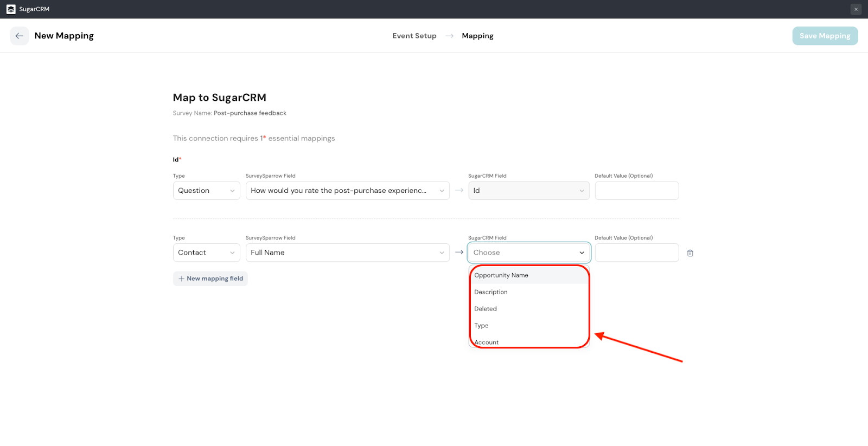Choose Description option in the list
The width and height of the screenshot is (868, 446).
[491, 292]
